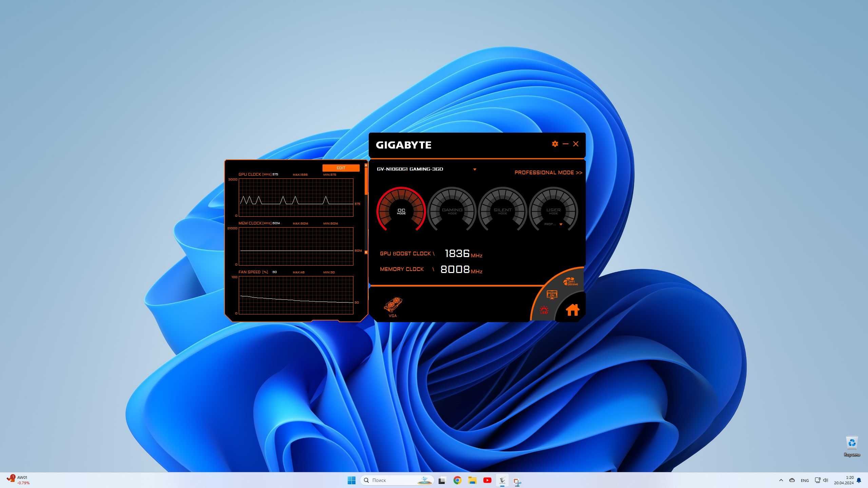
Task: Click the FAN SPEED graph
Action: (x=296, y=295)
